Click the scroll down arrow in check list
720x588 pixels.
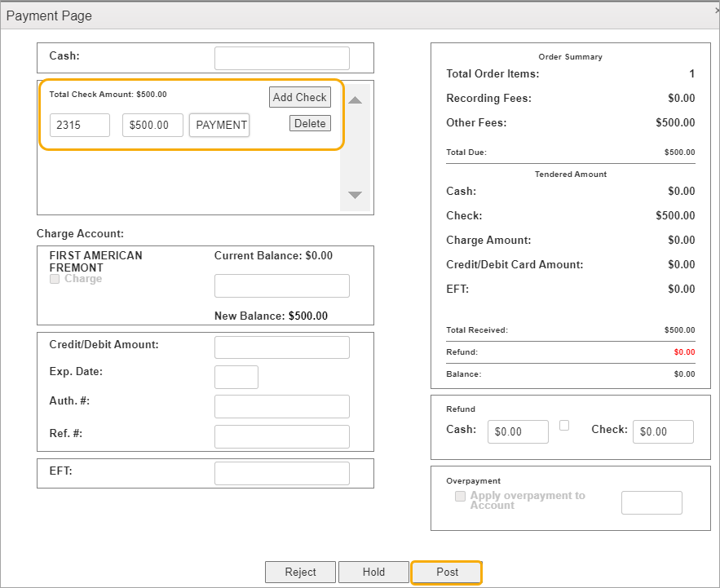point(355,195)
